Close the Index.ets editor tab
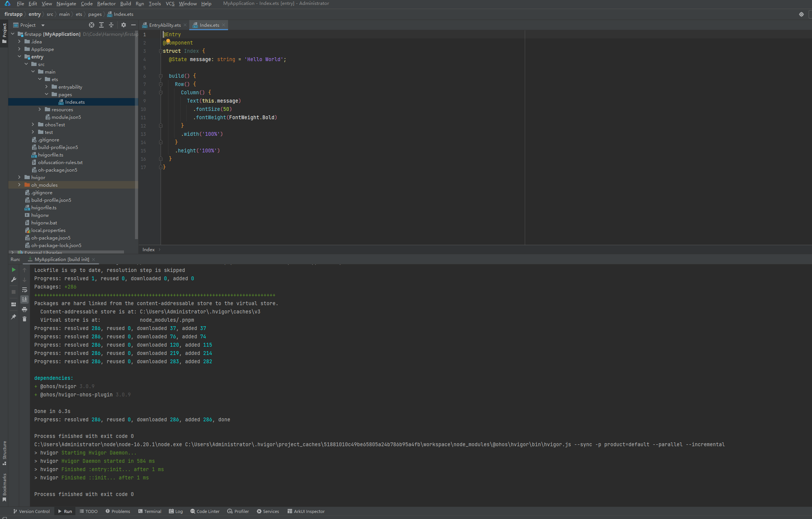 point(224,25)
